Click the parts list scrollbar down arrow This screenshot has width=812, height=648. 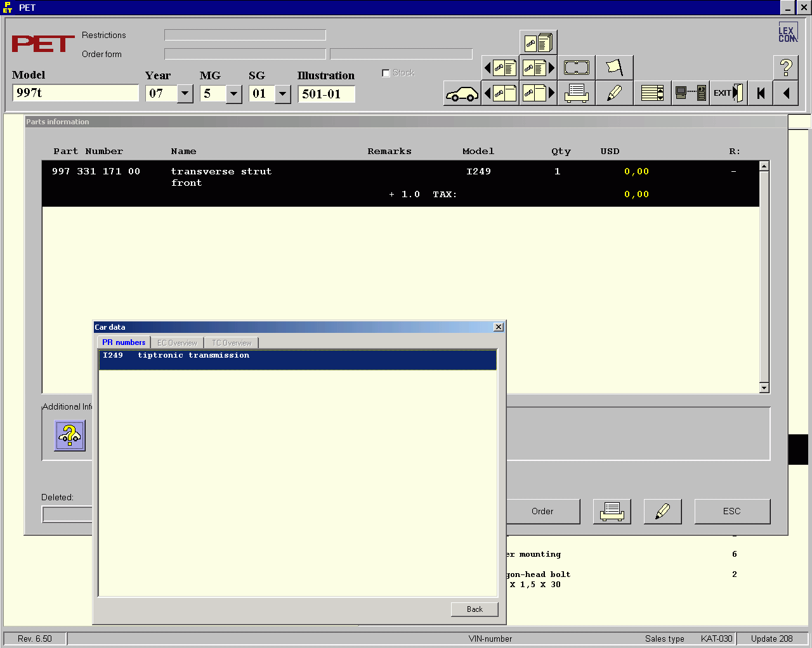tap(764, 388)
